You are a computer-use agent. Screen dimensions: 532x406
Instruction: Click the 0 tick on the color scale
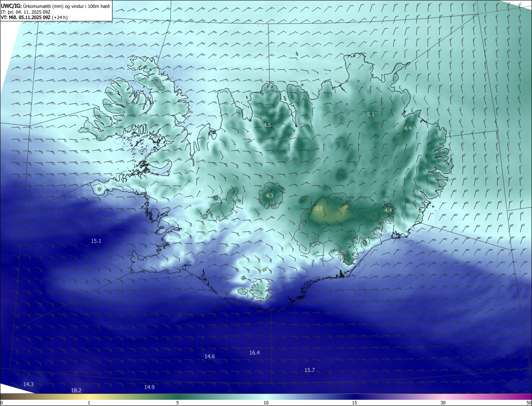click(1, 403)
